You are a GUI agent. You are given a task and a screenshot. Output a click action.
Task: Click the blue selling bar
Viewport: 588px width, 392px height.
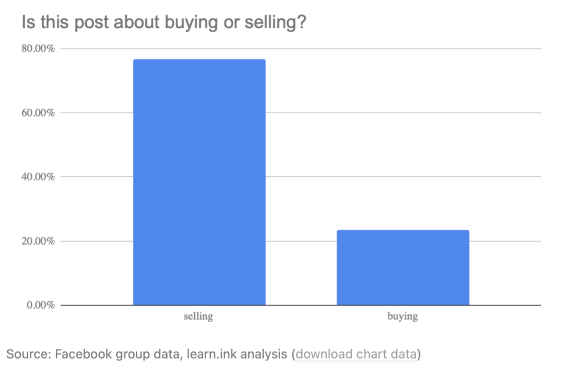click(x=199, y=182)
